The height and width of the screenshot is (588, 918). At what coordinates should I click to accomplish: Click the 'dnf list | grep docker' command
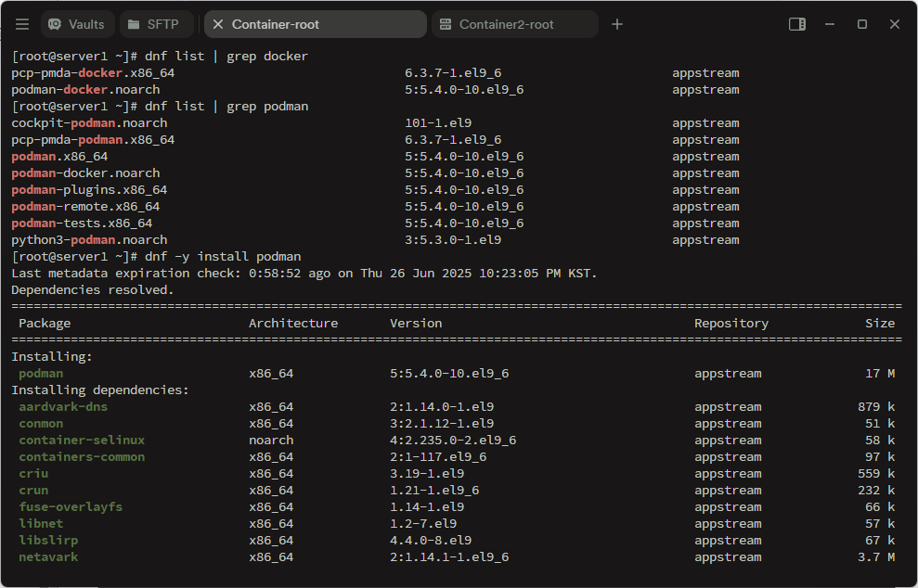(x=226, y=57)
